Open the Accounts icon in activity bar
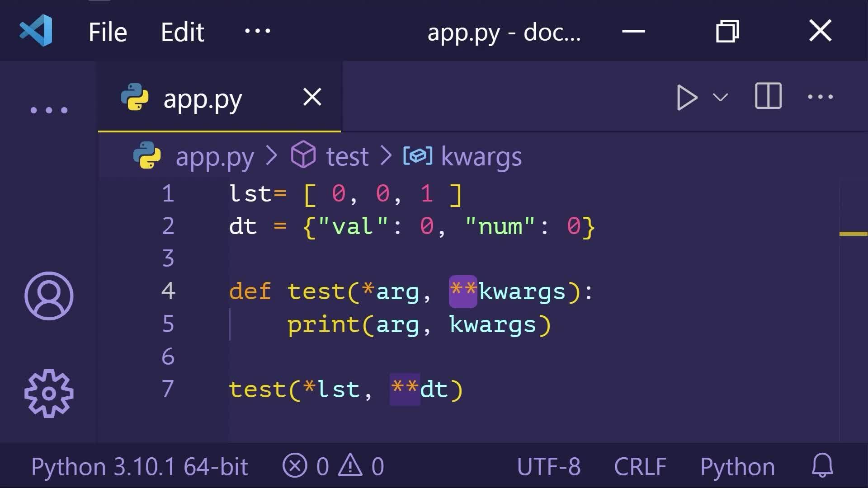This screenshot has height=488, width=868. (x=49, y=296)
